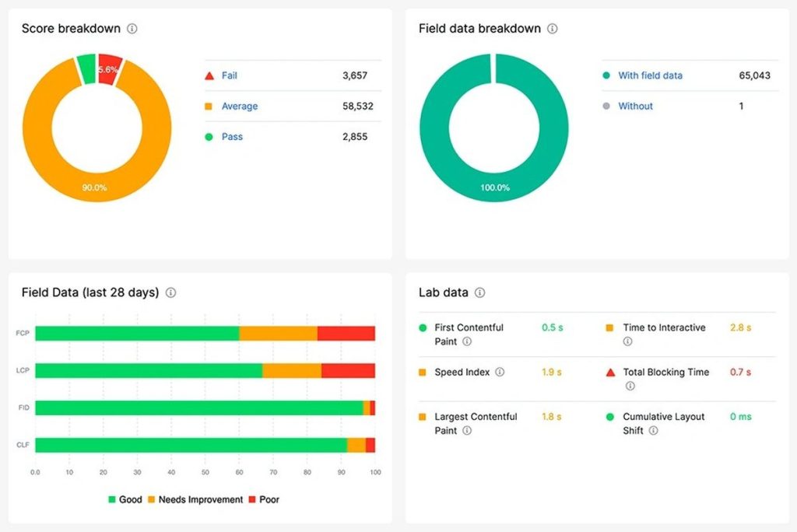The image size is (797, 532).
Task: Open info icon beside Field Data title
Action: pyautogui.click(x=170, y=293)
